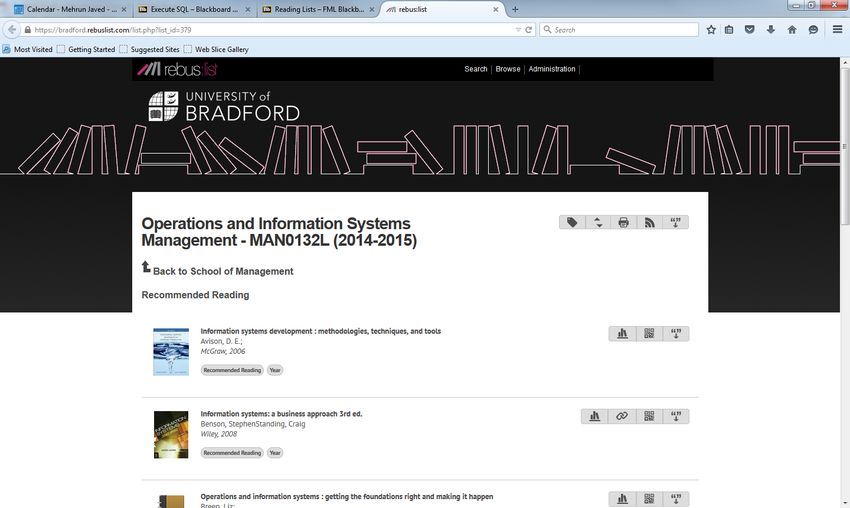This screenshot has height=508, width=850.
Task: Show QR code for Benson book
Action: (x=649, y=416)
